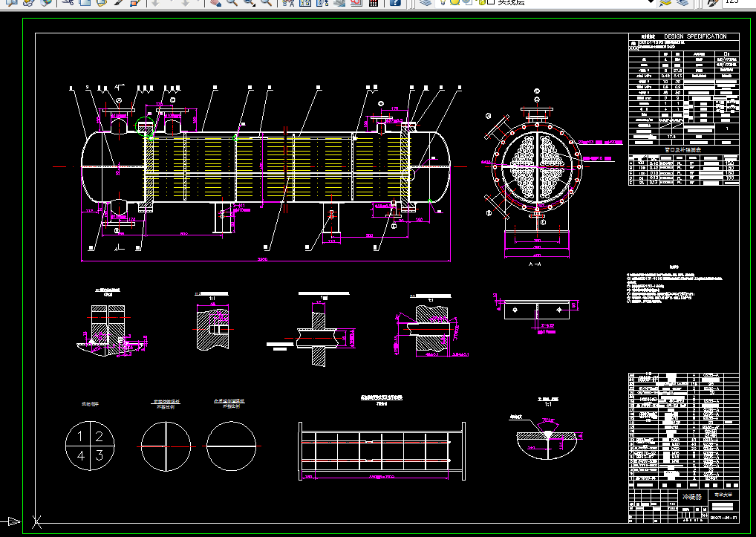
Task: Select the Match Properties brush icon
Action: click(119, 2)
